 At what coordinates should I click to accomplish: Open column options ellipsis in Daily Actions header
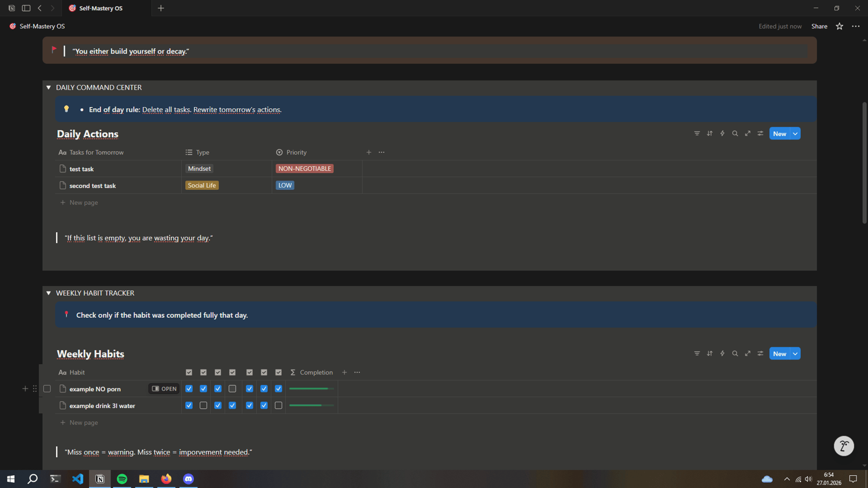pyautogui.click(x=381, y=152)
